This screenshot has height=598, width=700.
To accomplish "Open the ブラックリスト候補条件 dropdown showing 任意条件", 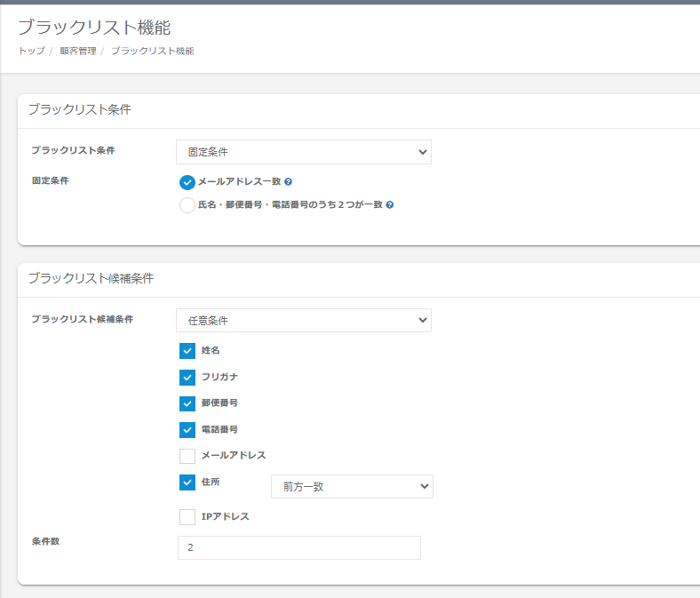I will point(304,320).
